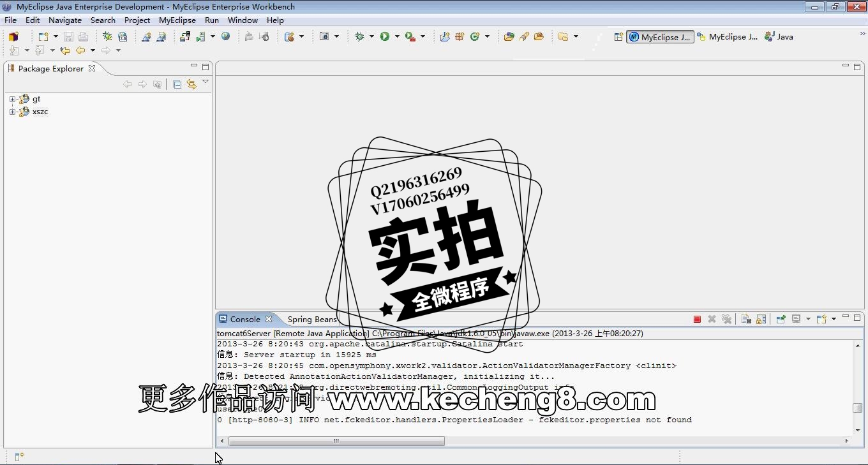Expand the xszc project node
The width and height of the screenshot is (868, 465).
(12, 112)
